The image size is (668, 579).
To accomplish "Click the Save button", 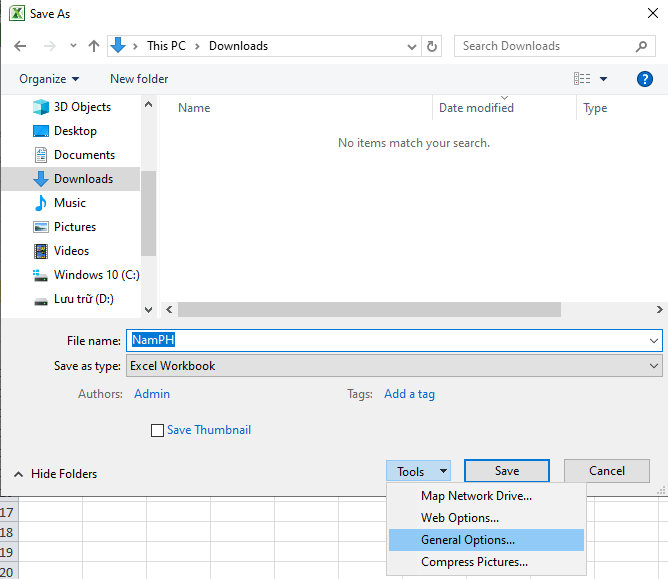I will 507,471.
